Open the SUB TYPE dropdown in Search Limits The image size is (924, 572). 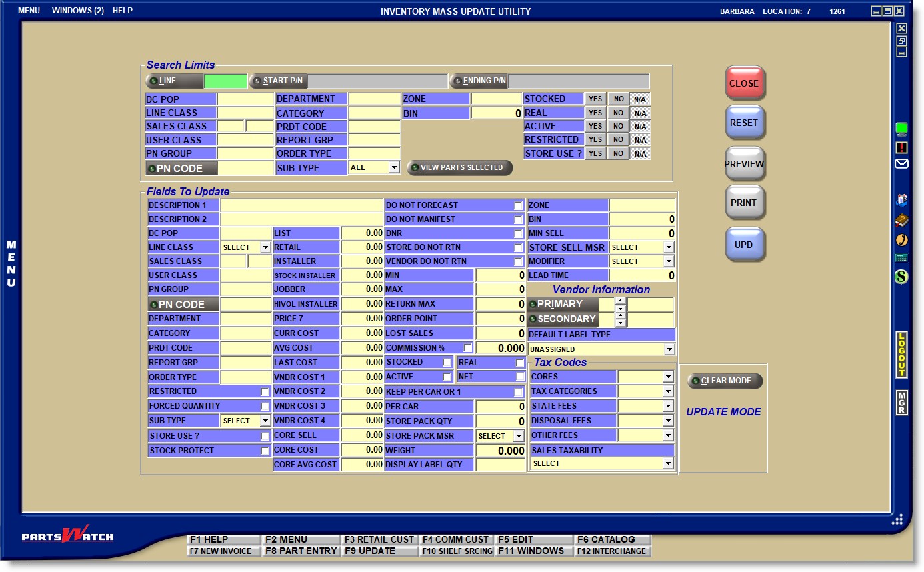(393, 168)
